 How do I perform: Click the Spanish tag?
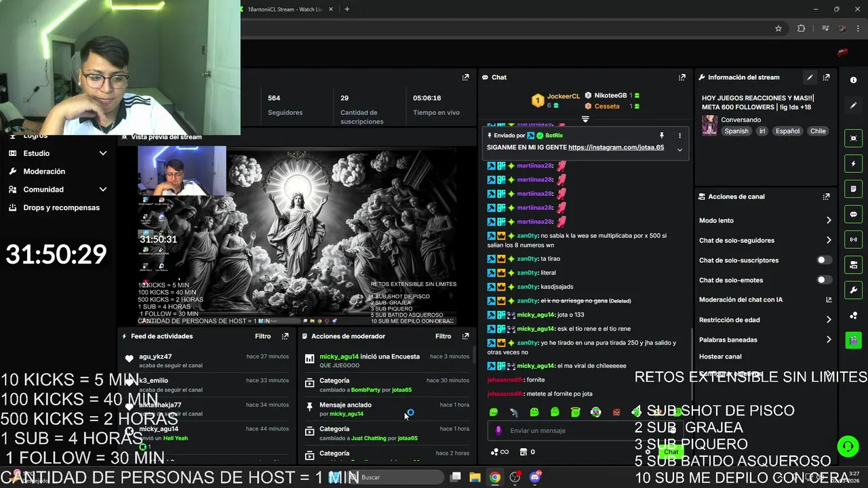[x=736, y=131]
